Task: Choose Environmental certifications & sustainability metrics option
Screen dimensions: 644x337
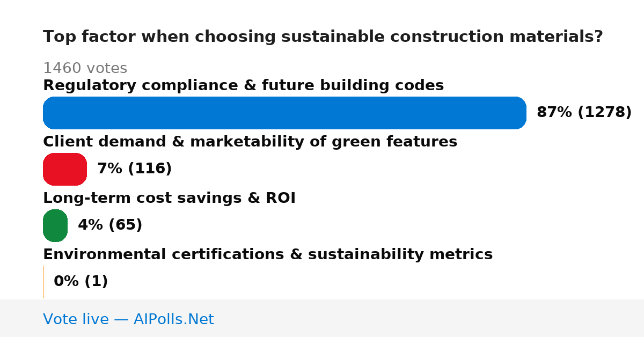Action: pos(268,254)
